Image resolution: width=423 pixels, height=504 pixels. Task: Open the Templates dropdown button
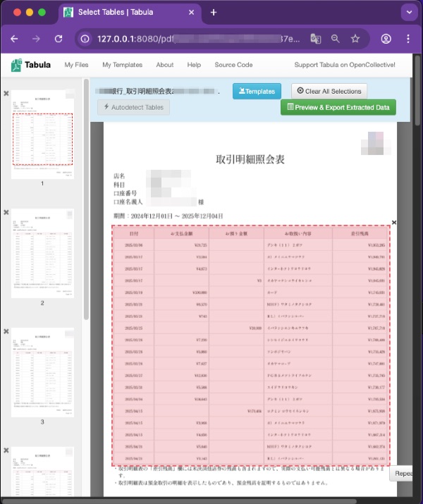pyautogui.click(x=257, y=91)
